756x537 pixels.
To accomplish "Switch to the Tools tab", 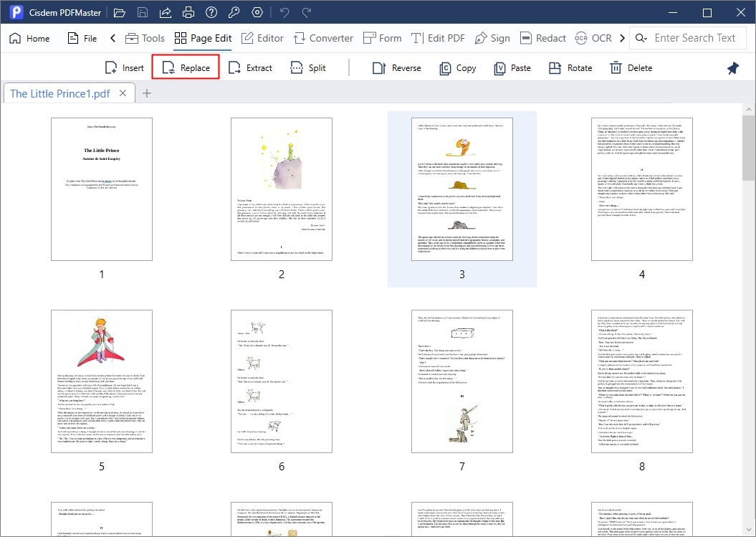I will [145, 38].
